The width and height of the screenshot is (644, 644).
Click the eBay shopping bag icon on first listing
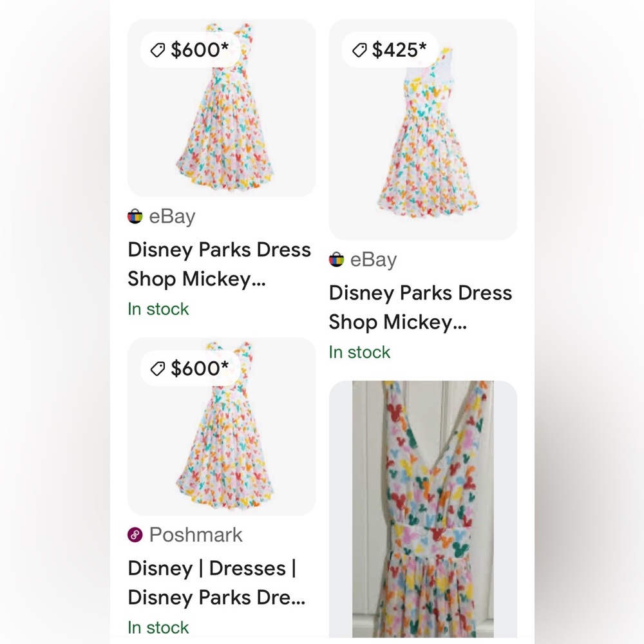coord(134,216)
